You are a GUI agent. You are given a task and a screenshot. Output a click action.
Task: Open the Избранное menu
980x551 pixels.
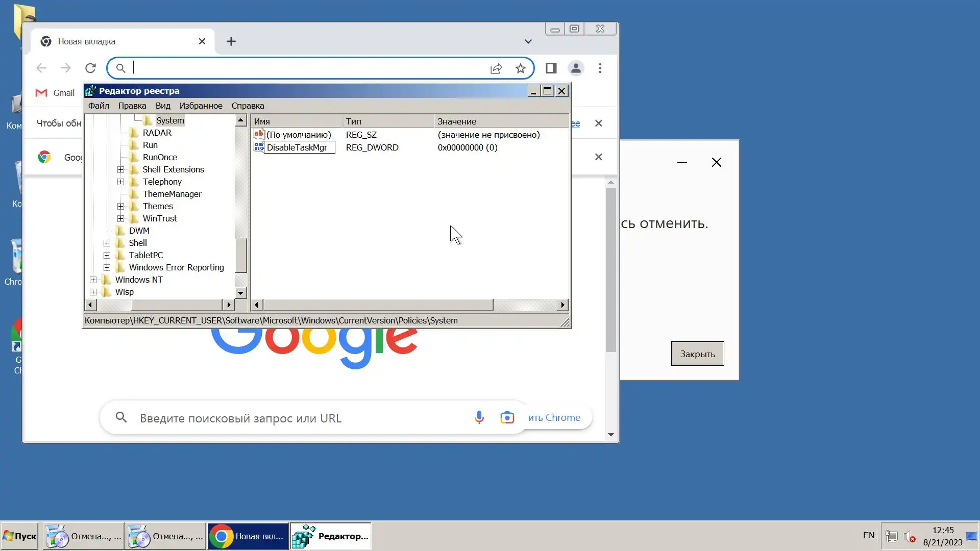point(201,106)
